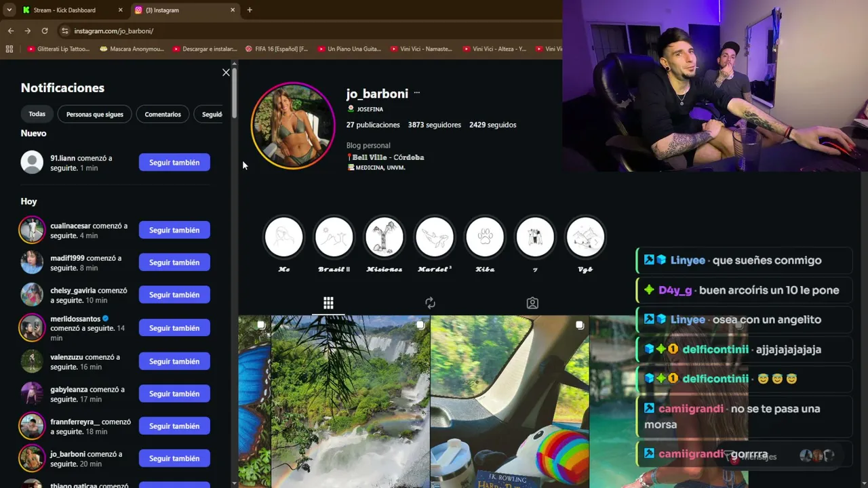Viewport: 868px width, 488px height.
Task: Open the Un Piano Una Guita... bookmark
Action: (x=349, y=49)
